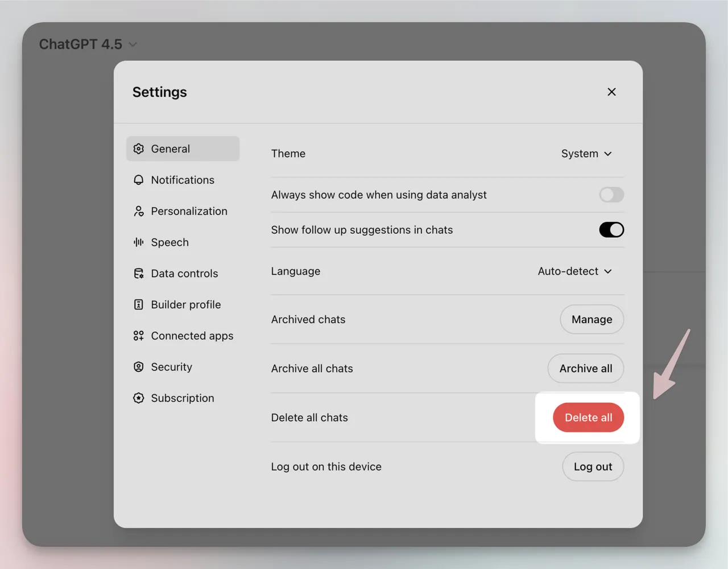Open the Theme System dropdown
728x569 pixels.
[x=586, y=154]
